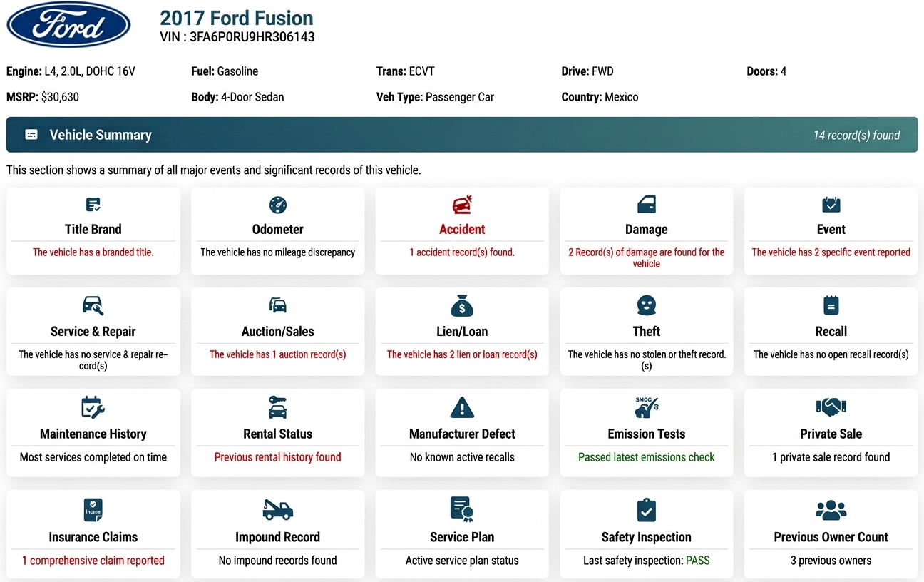Click the Service & Repair wrench icon

coord(93,306)
